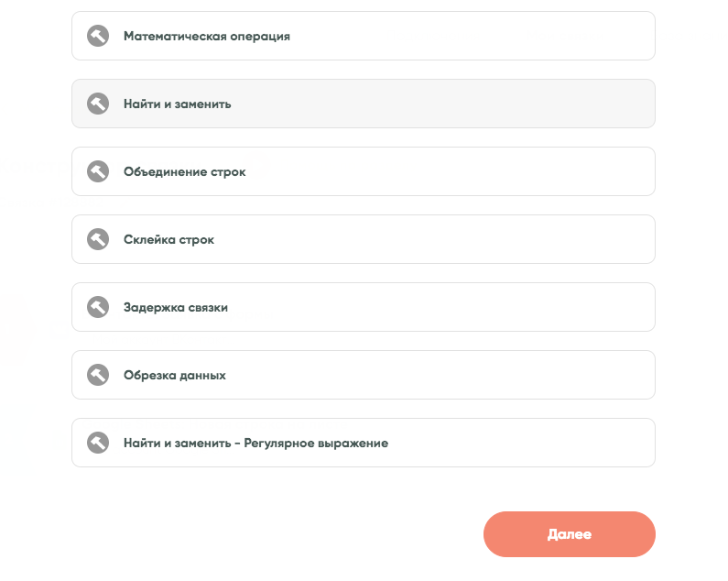The height and width of the screenshot is (581, 728).
Task: Select the hammer icon for Объединение строк
Action: (98, 171)
